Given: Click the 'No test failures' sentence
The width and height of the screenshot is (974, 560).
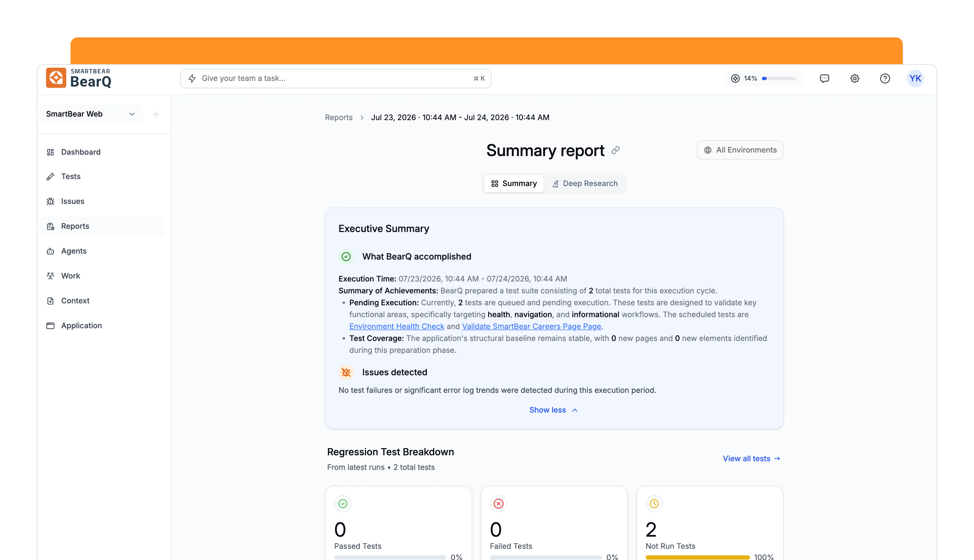Looking at the screenshot, I should [x=497, y=390].
